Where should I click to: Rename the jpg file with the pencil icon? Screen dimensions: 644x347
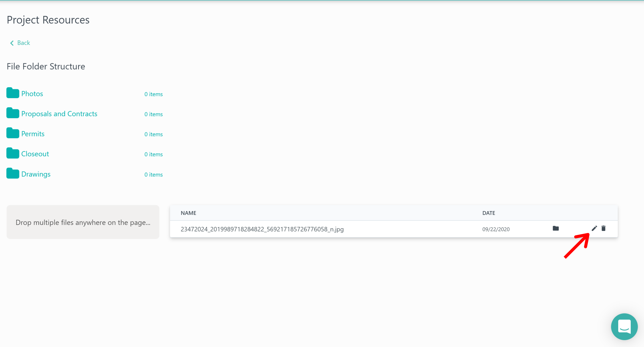tap(594, 228)
